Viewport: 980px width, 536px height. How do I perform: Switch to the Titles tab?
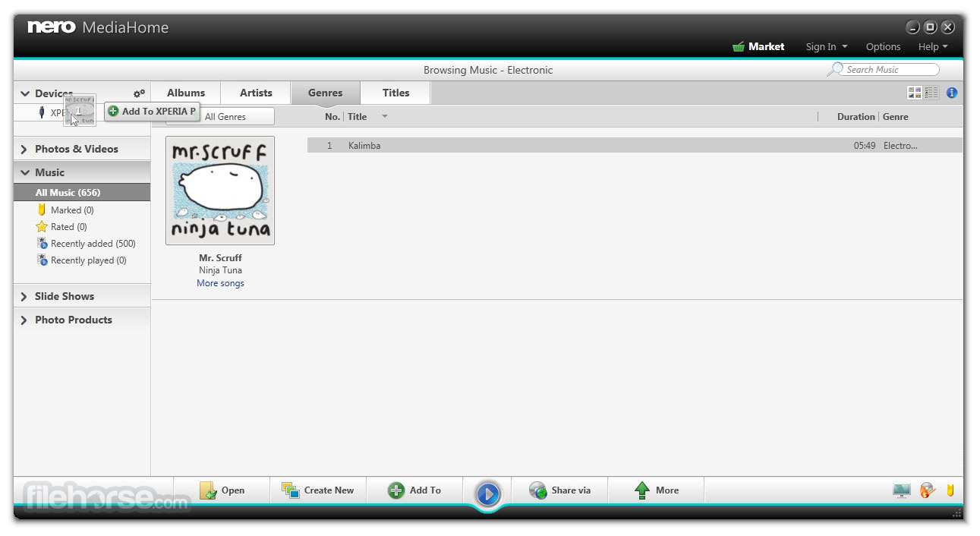[x=395, y=93]
